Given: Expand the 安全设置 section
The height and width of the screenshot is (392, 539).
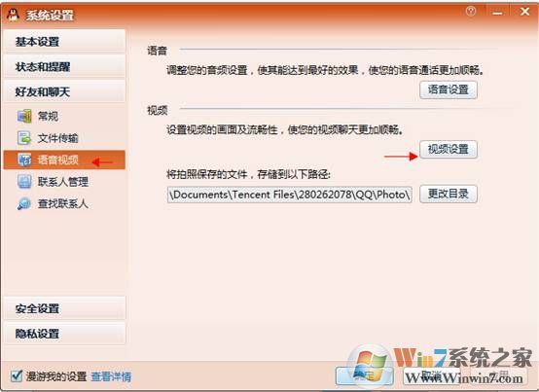Looking at the screenshot, I should pos(65,308).
